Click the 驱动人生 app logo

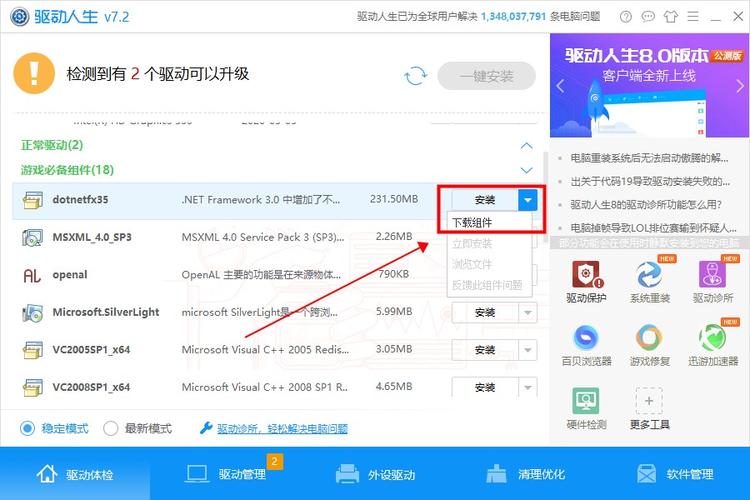tap(20, 17)
